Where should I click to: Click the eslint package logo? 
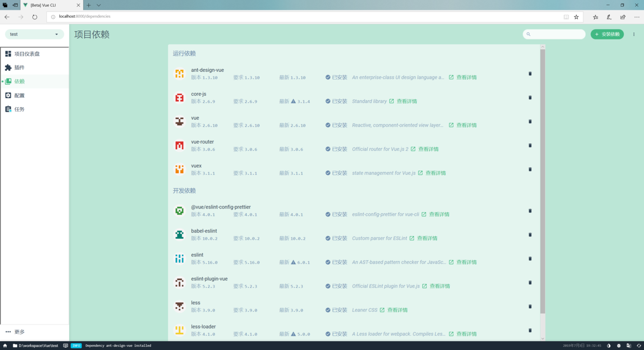[179, 258]
